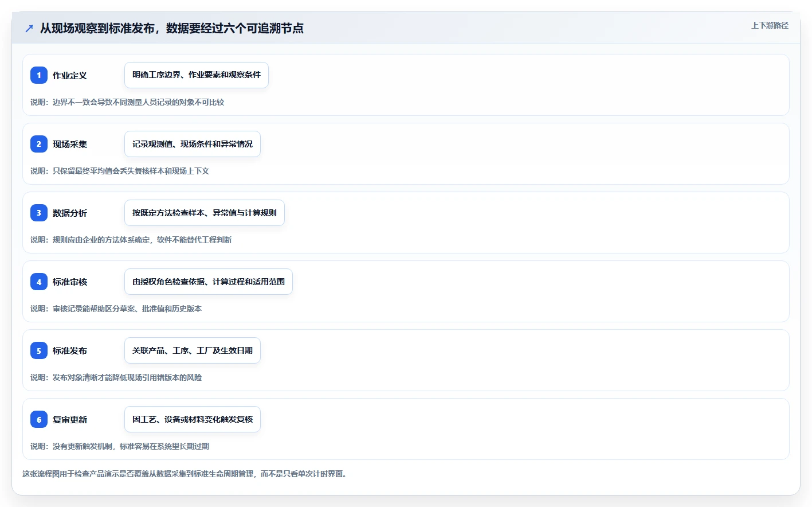
Task: Click the step 2 number badge
Action: tap(39, 144)
